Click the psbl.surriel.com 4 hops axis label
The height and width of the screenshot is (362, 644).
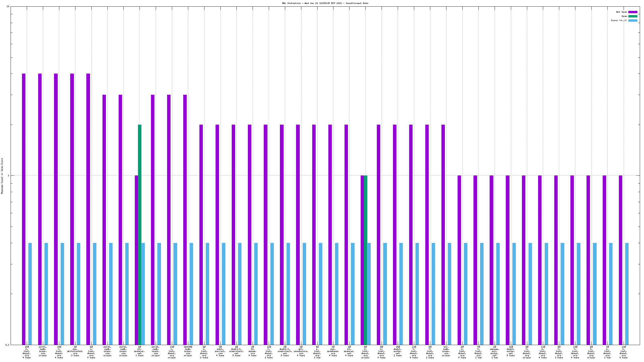(x=220, y=352)
